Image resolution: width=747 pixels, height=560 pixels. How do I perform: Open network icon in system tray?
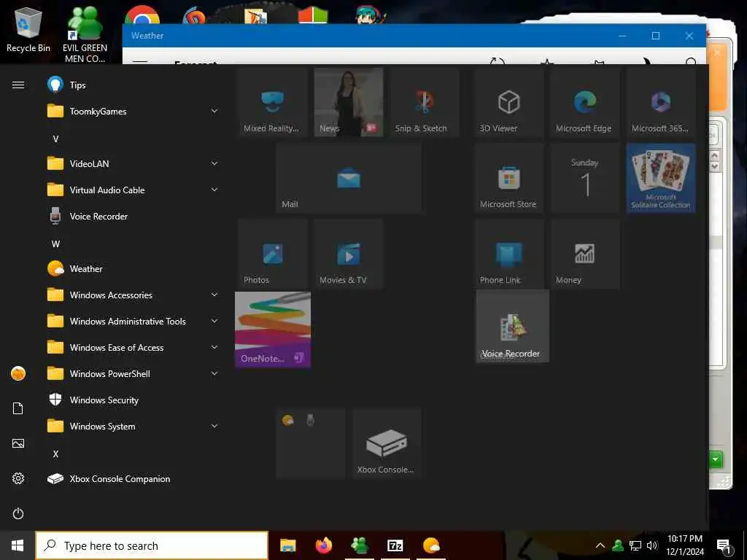(x=635, y=545)
